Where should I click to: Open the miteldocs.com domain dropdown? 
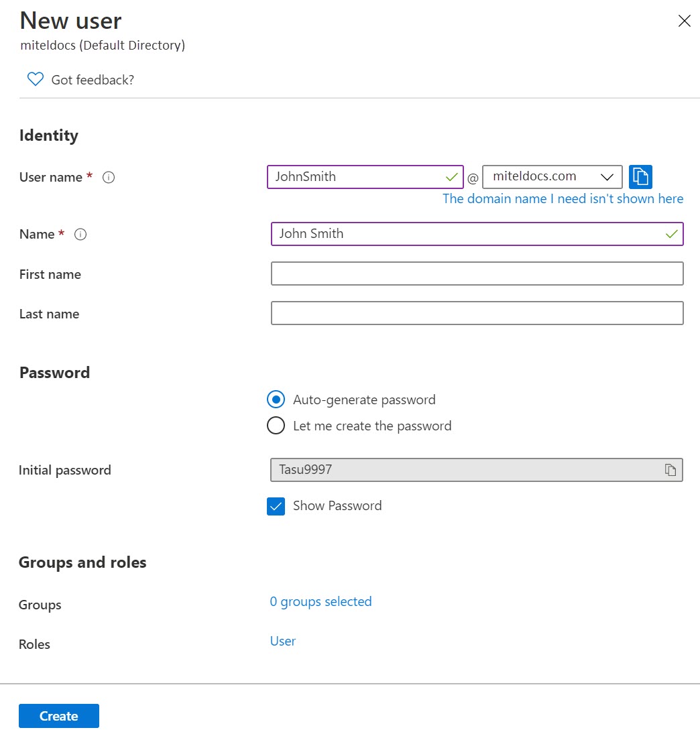pos(552,177)
